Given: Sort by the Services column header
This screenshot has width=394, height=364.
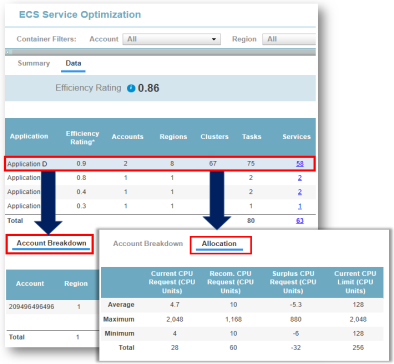Looking at the screenshot, I should [296, 137].
